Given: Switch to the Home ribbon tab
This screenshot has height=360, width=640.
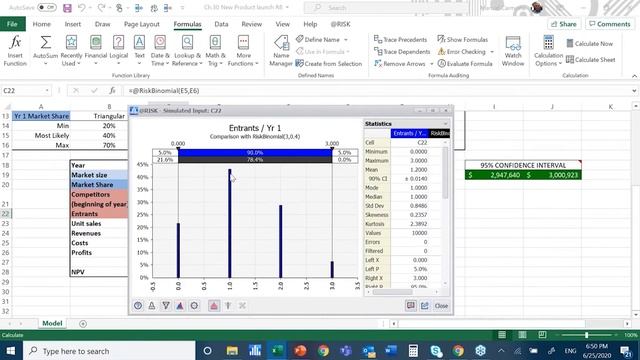Looking at the screenshot, I should (42, 24).
